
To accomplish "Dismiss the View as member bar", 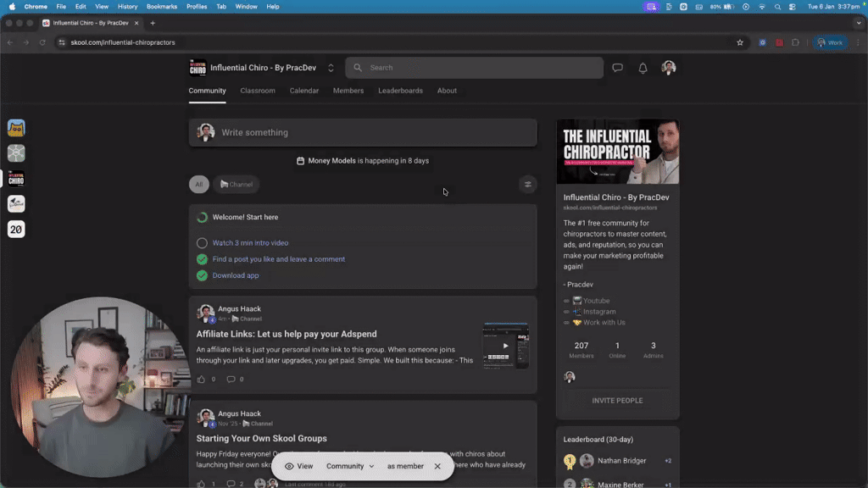I will tap(437, 467).
